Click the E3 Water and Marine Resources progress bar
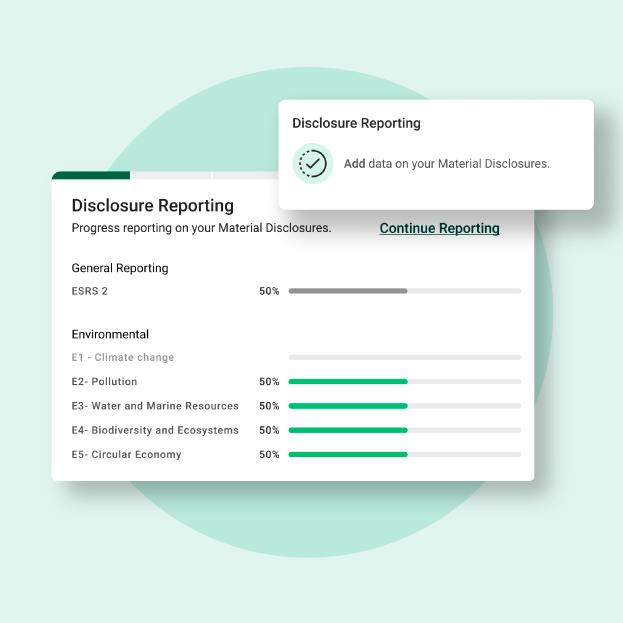623x623 pixels. (404, 406)
